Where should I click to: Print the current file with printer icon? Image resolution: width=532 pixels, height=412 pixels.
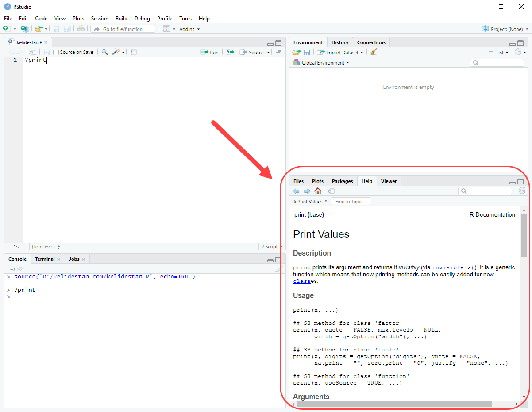click(x=81, y=29)
